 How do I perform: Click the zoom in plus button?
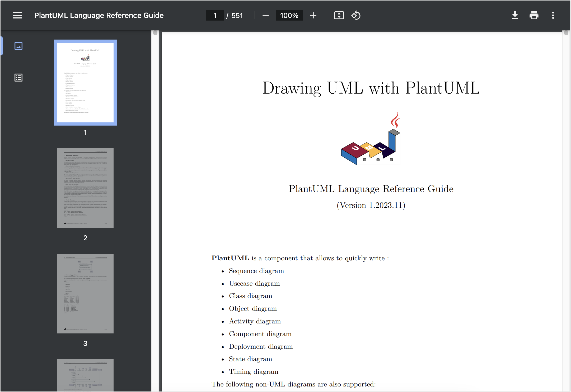313,16
